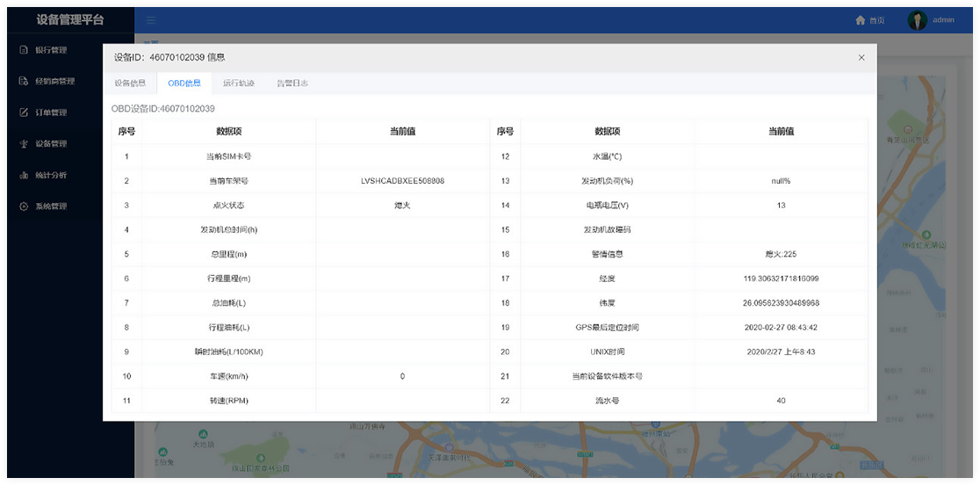The image size is (980, 485).
Task: Click the admin username
Action: [x=943, y=20]
